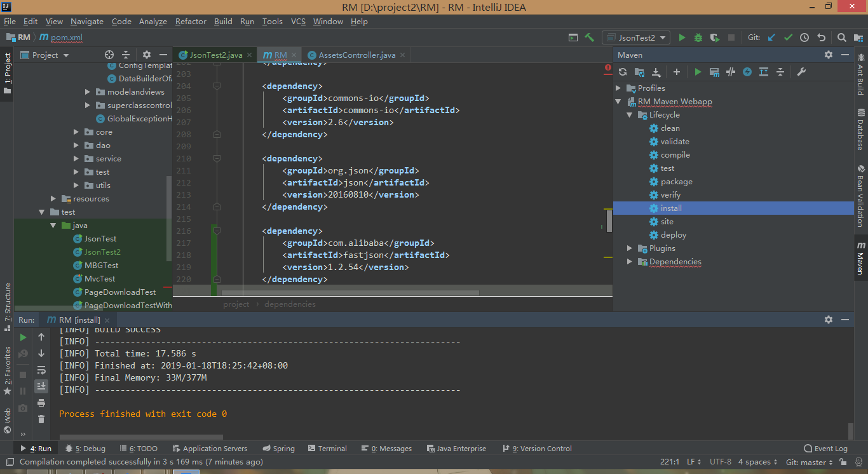This screenshot has width=868, height=474.
Task: Jump up the stack trace arrow
Action: pos(41,337)
